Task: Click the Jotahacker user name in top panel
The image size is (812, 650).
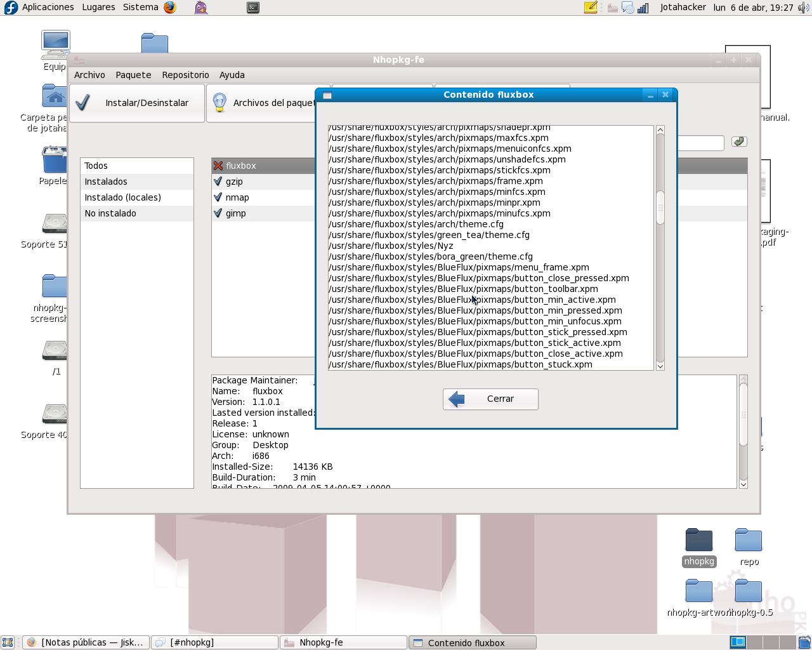Action: tap(683, 8)
